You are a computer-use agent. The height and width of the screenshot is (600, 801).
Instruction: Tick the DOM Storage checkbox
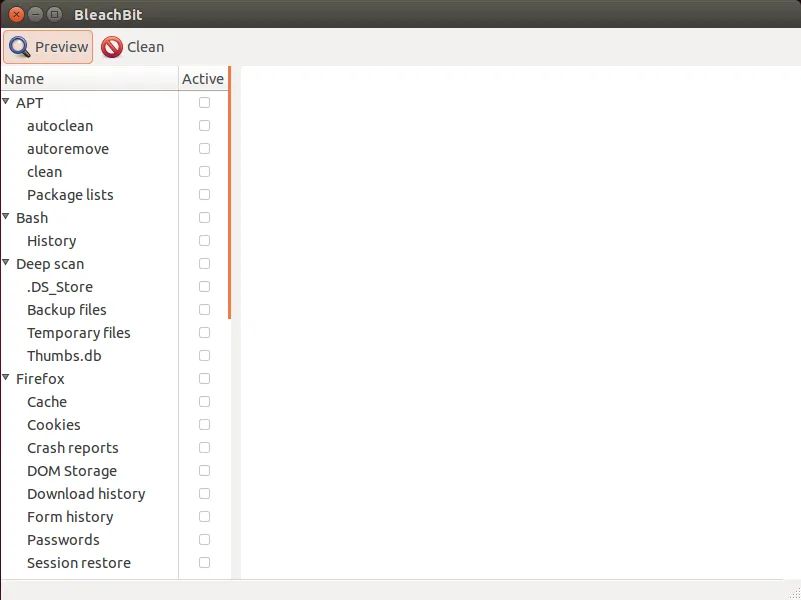click(x=204, y=470)
